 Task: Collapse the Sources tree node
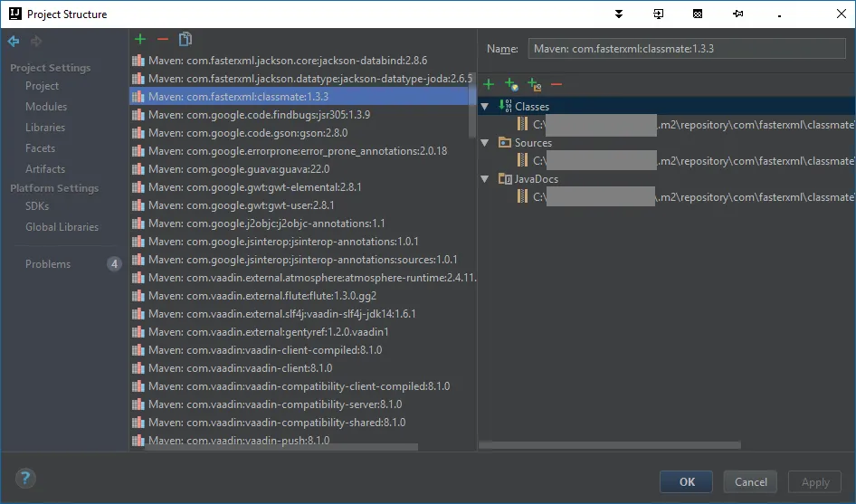485,143
